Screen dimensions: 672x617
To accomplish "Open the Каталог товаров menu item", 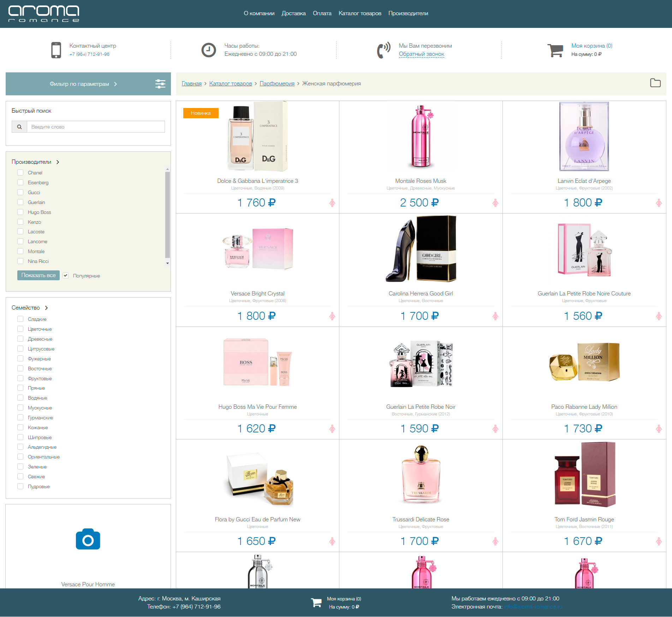I will (x=360, y=13).
